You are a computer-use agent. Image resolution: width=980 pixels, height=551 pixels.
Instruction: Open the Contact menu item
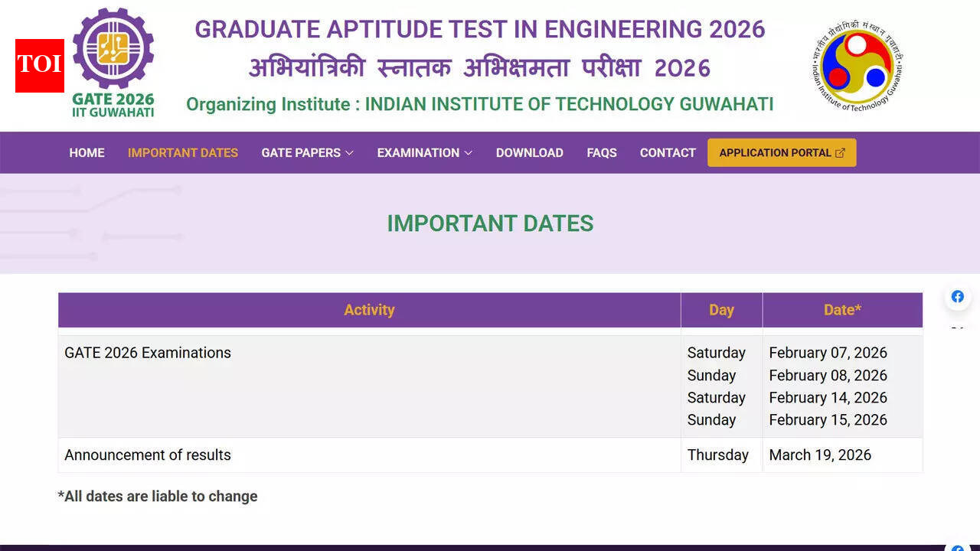point(668,153)
